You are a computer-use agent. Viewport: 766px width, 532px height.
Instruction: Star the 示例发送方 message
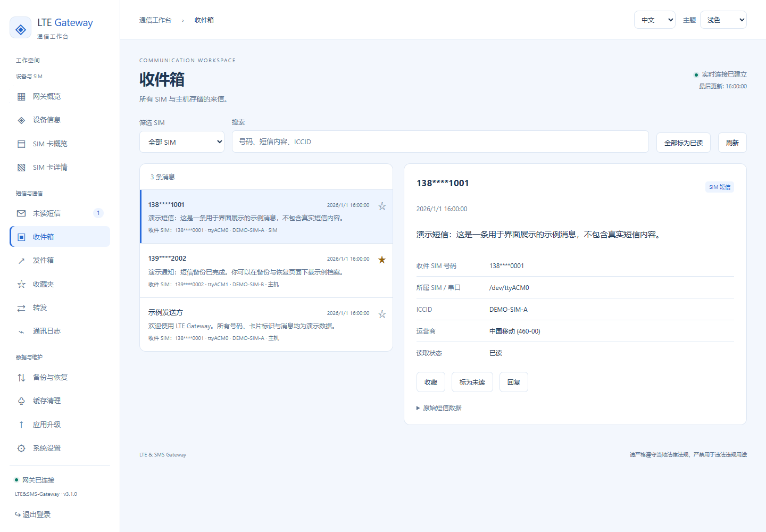point(382,314)
